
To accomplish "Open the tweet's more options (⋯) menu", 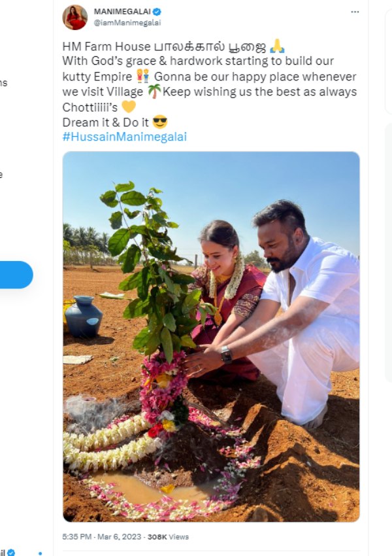I will click(x=355, y=12).
